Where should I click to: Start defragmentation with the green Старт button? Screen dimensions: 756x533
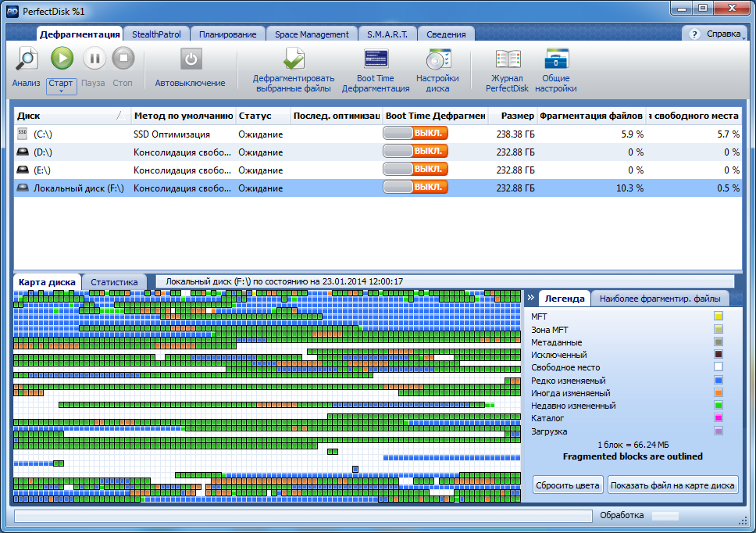pyautogui.click(x=62, y=59)
